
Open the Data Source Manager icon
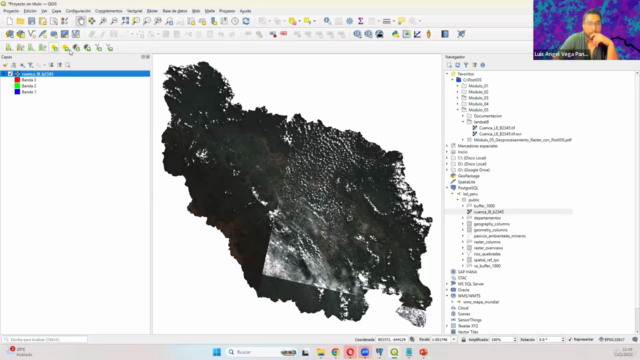(x=9, y=34)
